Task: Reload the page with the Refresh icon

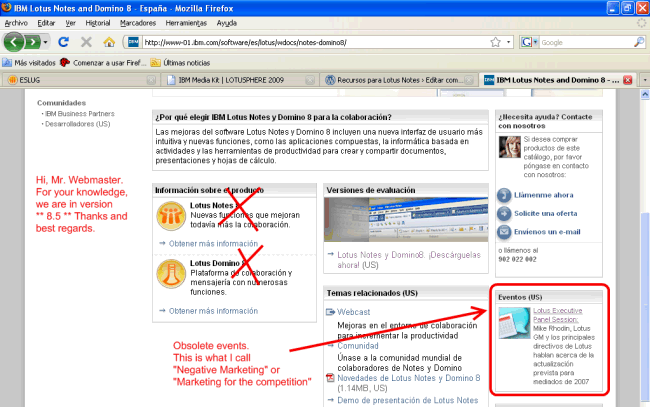Action: tap(63, 42)
